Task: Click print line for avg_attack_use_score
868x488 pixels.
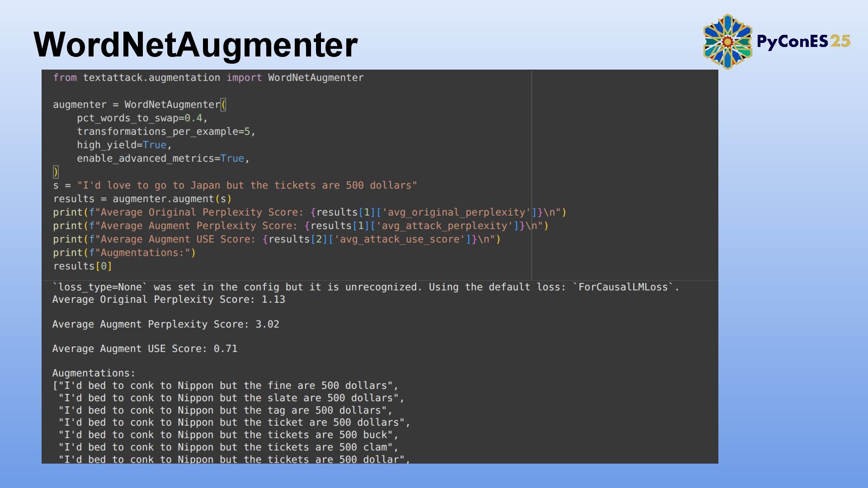Action: pyautogui.click(x=277, y=239)
